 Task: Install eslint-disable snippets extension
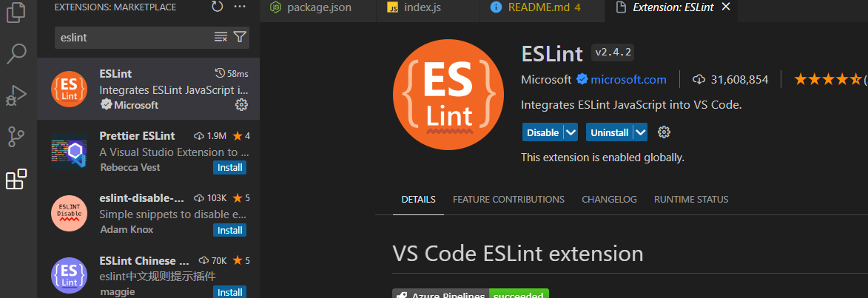tap(229, 230)
